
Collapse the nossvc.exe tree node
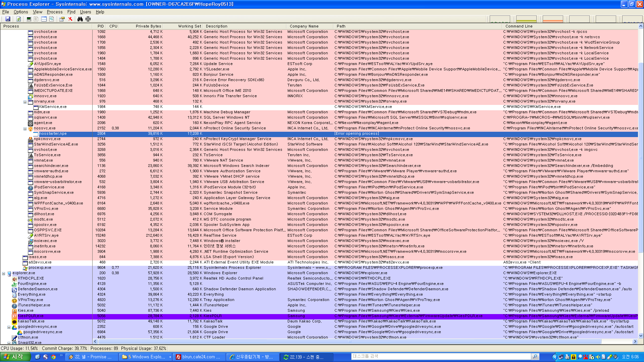[25, 128]
